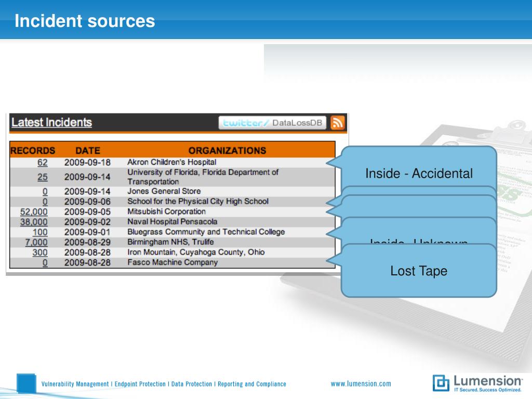Screen dimensions: 532x399
Task: Open the twitter/DataLossDB button
Action: coord(272,123)
